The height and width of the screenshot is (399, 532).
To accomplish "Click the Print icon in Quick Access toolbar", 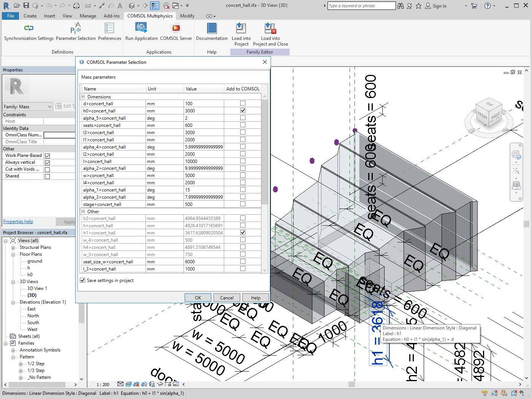I will click(x=76, y=5).
